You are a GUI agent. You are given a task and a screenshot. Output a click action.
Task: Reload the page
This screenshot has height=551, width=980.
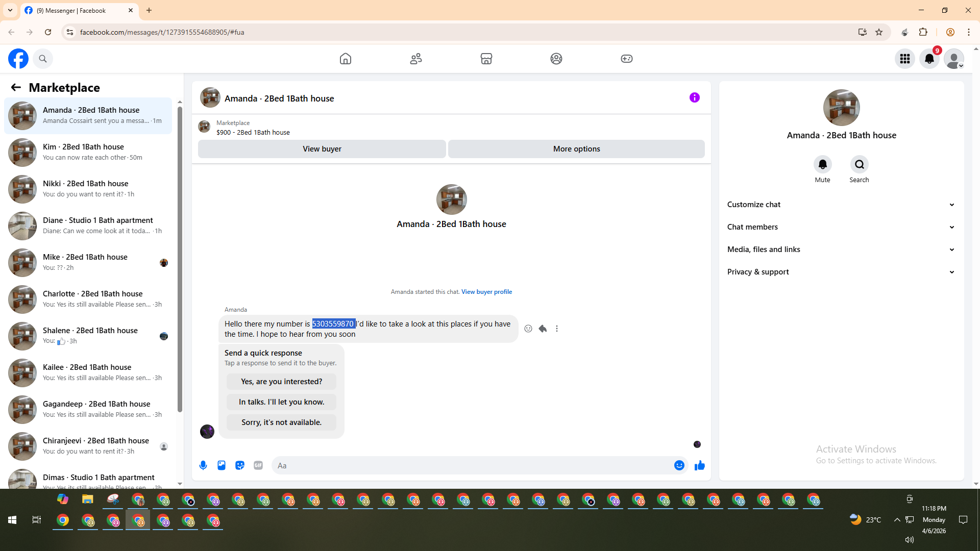[48, 32]
